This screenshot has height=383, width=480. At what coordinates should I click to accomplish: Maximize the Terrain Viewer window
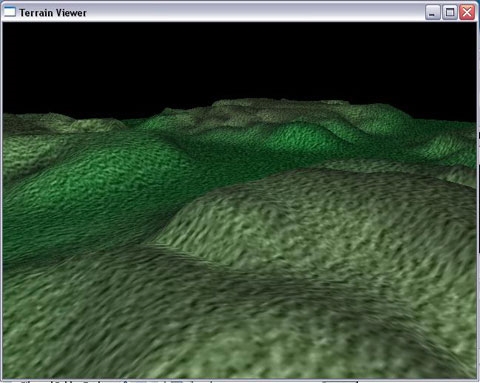(450, 13)
